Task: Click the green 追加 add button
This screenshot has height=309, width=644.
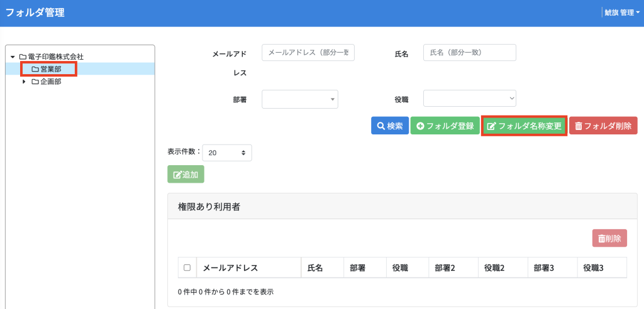Action: click(186, 175)
